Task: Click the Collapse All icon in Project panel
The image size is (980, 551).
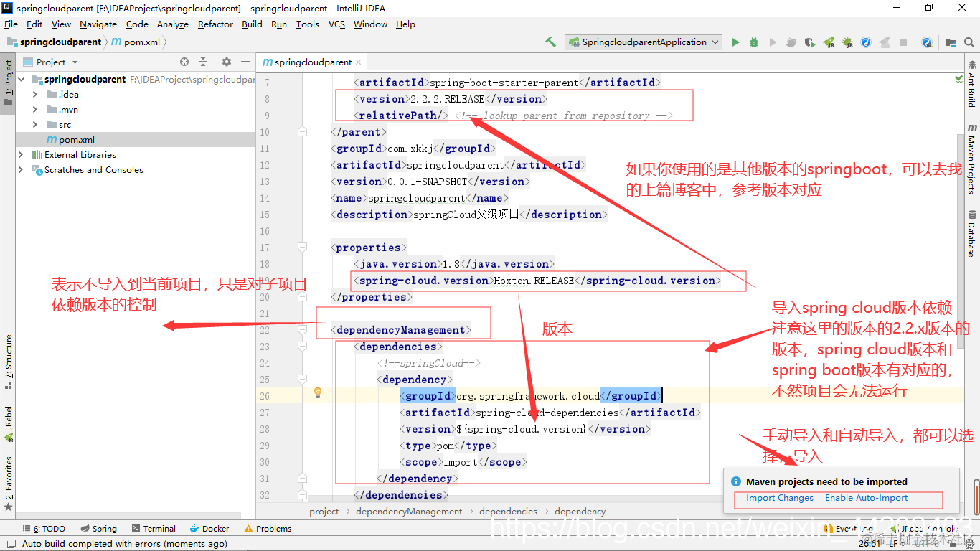Action: 203,62
